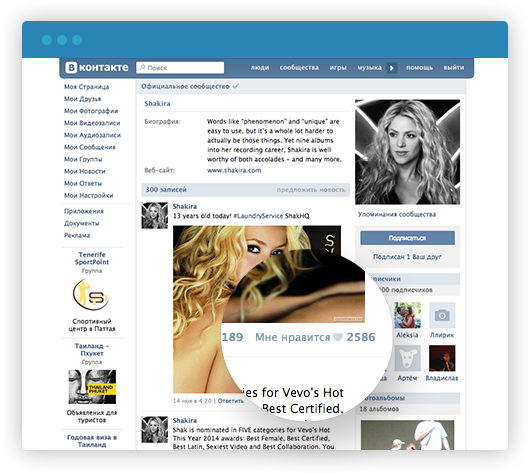Click the 18 альбомов link
This screenshot has height=473, width=530.
(x=379, y=409)
